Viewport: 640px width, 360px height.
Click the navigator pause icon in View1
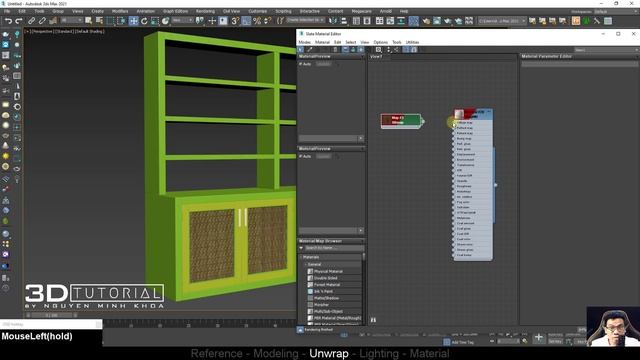click(373, 320)
